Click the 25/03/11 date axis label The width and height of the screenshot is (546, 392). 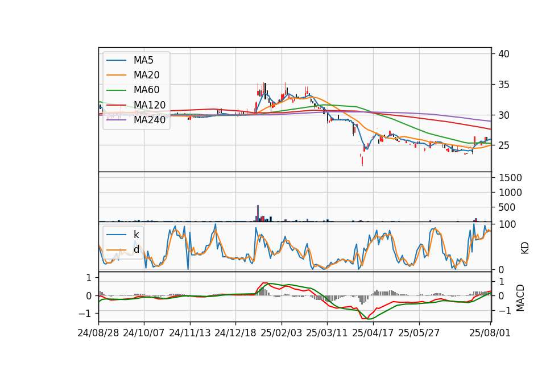click(x=327, y=333)
